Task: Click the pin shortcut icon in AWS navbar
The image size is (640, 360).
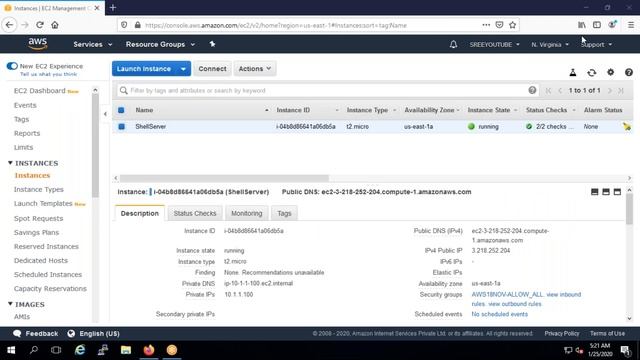Action: (212, 44)
